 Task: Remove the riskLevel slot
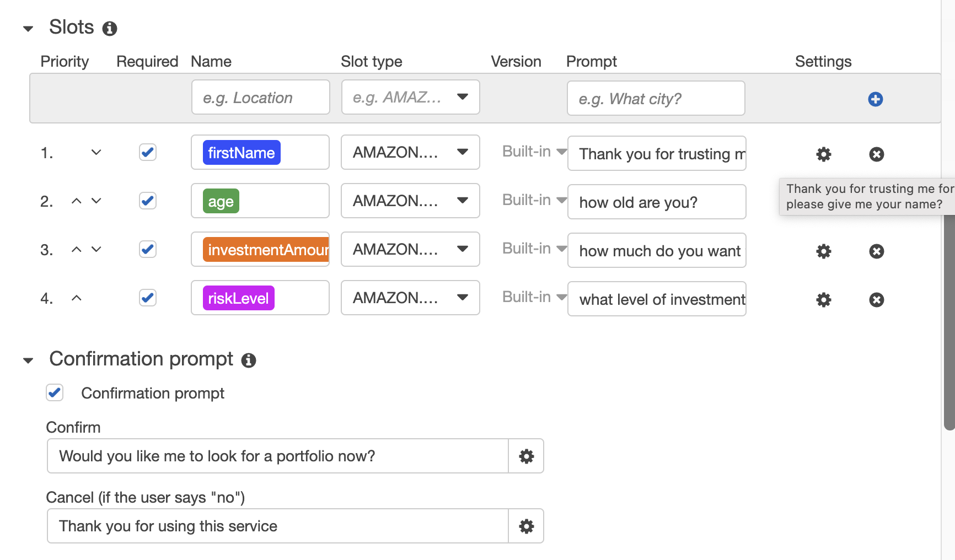coord(876,299)
